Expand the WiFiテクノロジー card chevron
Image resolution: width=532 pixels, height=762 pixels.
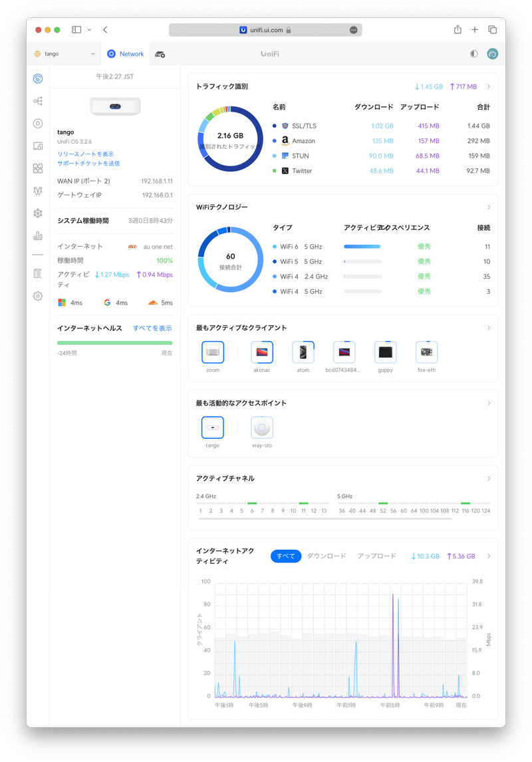point(489,207)
